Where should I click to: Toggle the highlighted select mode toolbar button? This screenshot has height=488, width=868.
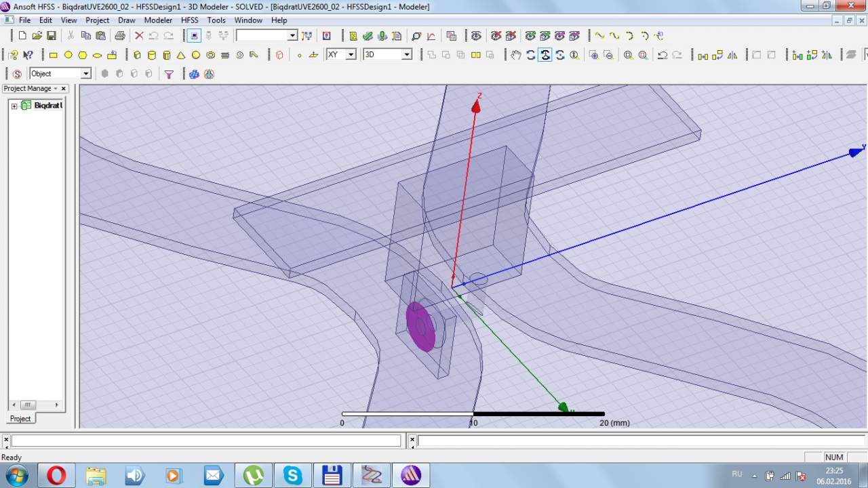194,36
